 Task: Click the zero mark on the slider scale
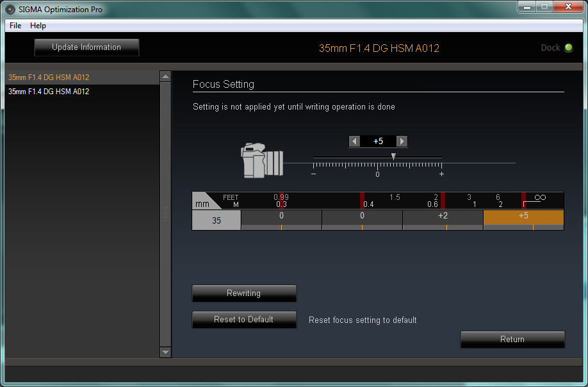coord(377,174)
